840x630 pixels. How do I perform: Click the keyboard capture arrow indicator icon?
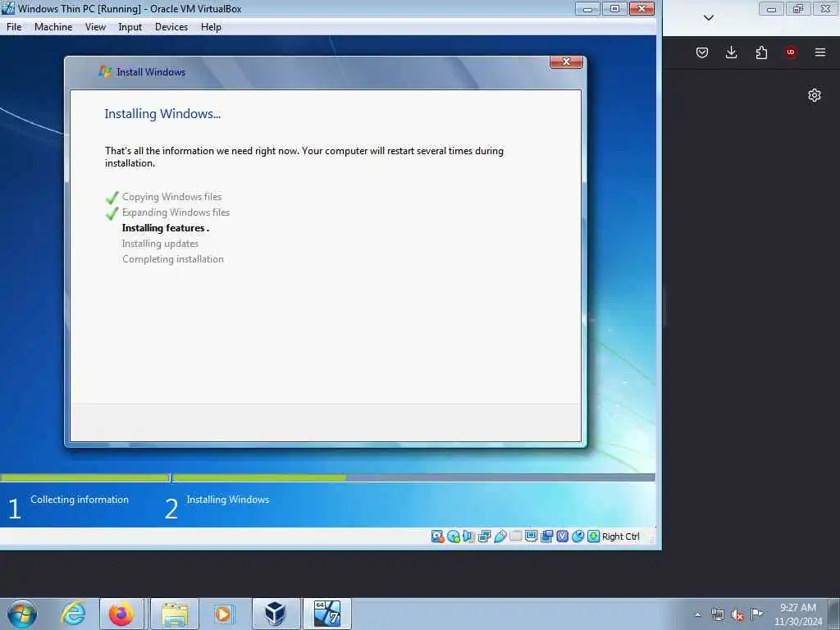pyautogui.click(x=593, y=536)
